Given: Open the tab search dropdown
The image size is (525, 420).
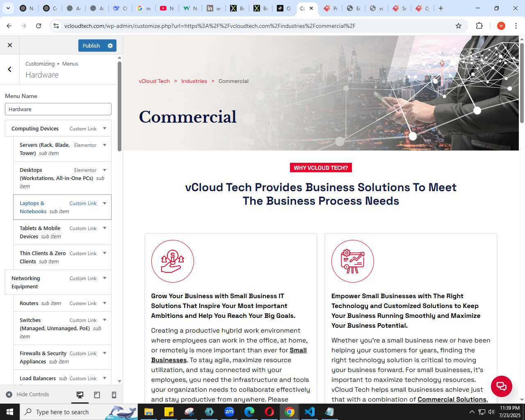Looking at the screenshot, I should (x=8, y=8).
